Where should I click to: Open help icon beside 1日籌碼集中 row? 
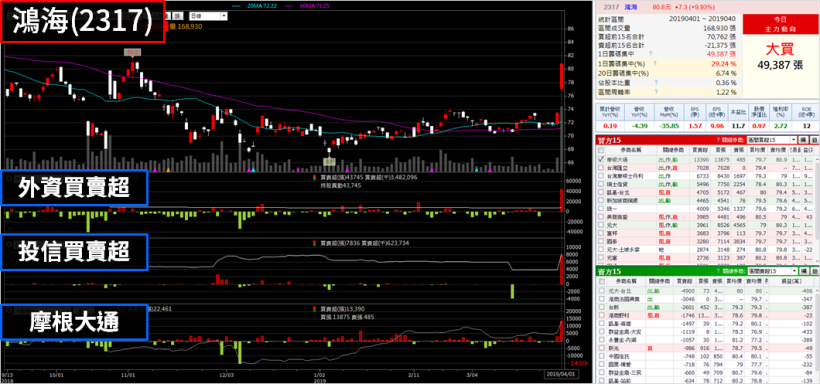pos(651,53)
